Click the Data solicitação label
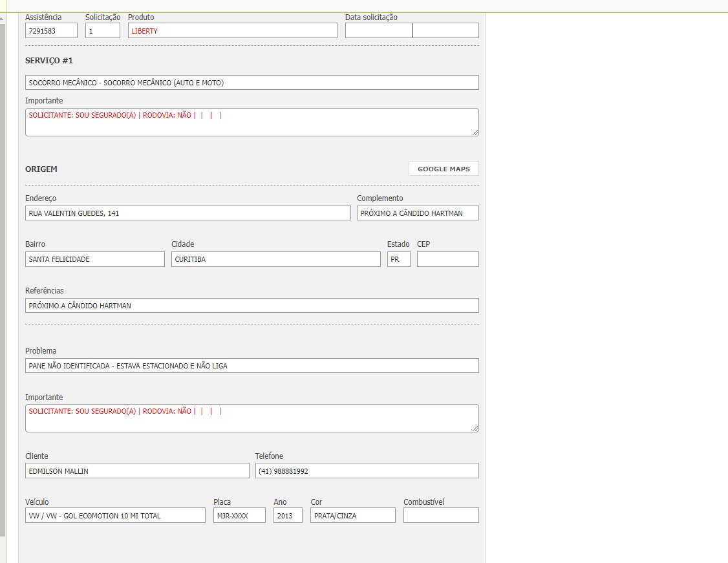Screen dimensions: 728x563 point(371,17)
